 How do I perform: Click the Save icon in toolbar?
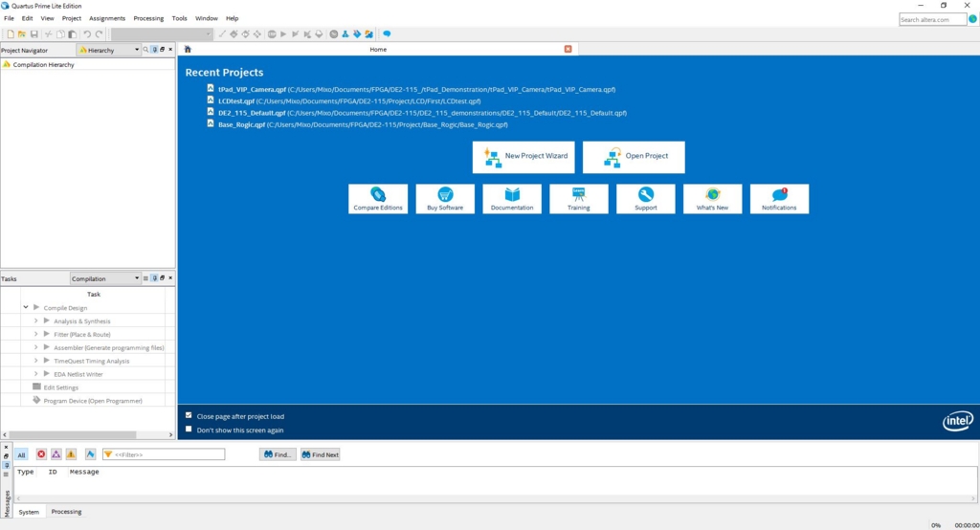(x=33, y=33)
